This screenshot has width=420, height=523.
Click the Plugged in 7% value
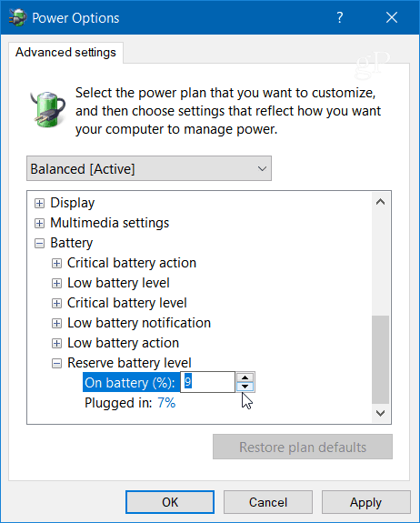click(x=166, y=403)
